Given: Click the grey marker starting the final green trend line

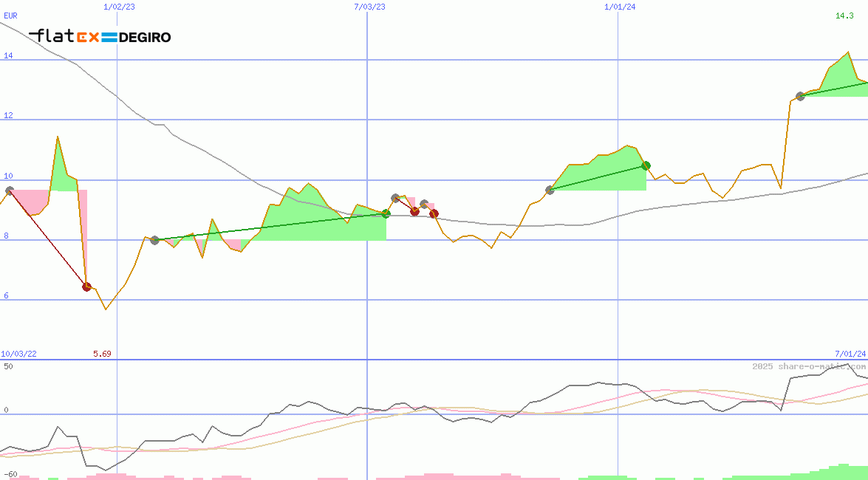Looking at the screenshot, I should tap(800, 96).
